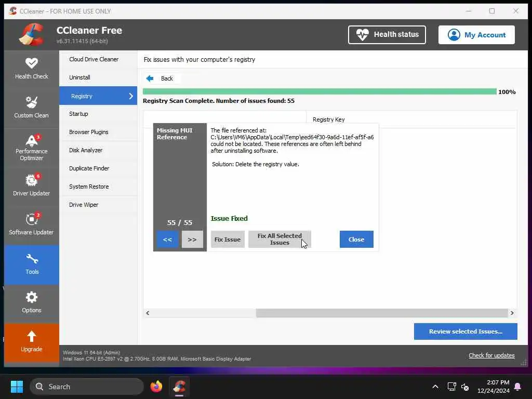The width and height of the screenshot is (532, 399).
Task: Select Registry in the tools list
Action: (98, 96)
